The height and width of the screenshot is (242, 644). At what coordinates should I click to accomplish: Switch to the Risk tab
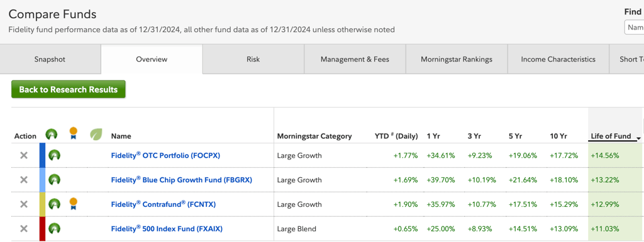click(253, 59)
